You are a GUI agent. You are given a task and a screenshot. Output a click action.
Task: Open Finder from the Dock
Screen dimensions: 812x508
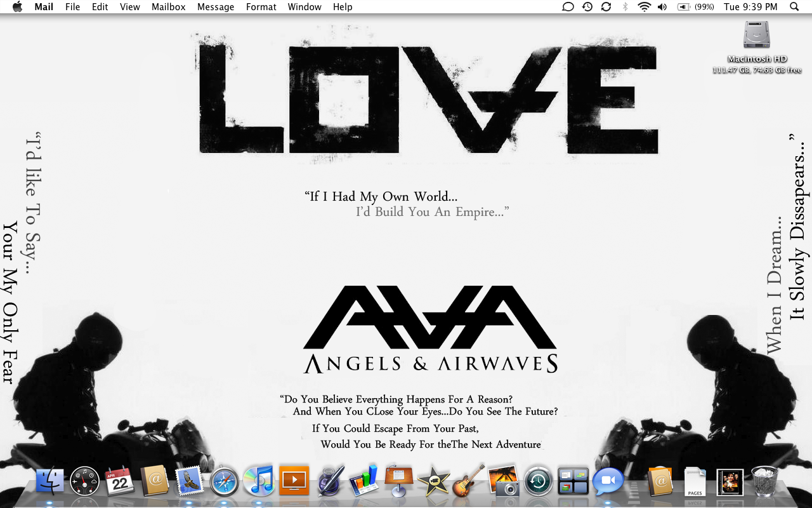(x=50, y=481)
